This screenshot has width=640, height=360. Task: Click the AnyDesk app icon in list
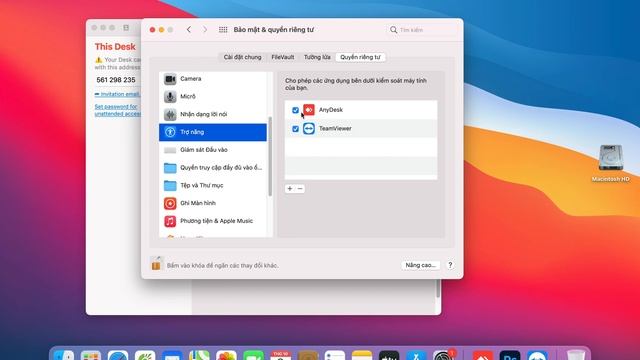pyautogui.click(x=309, y=110)
